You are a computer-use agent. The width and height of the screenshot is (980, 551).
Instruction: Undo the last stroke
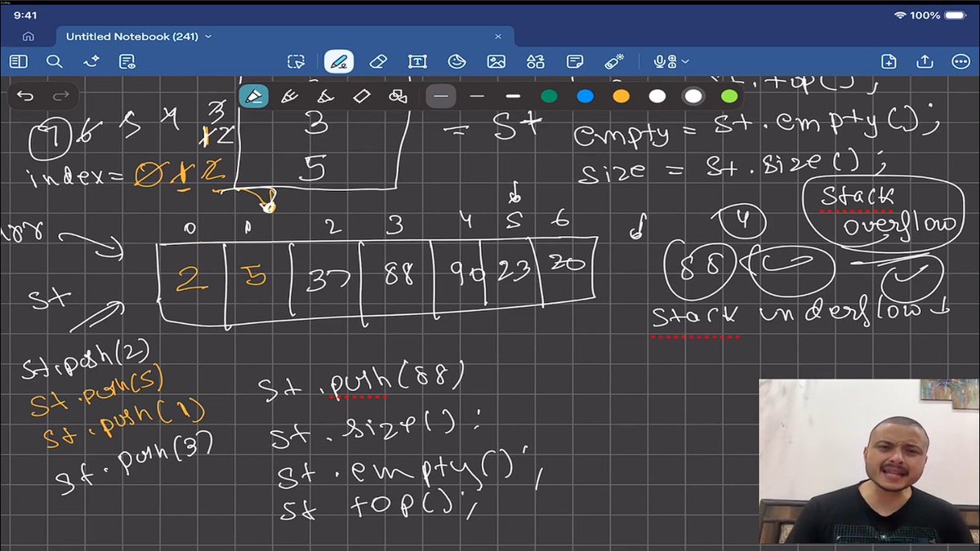pos(25,96)
